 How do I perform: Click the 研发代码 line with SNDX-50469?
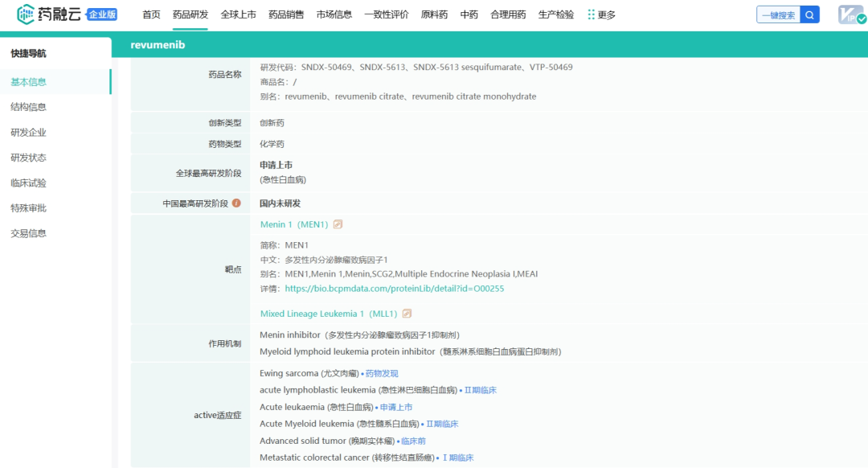[416, 67]
